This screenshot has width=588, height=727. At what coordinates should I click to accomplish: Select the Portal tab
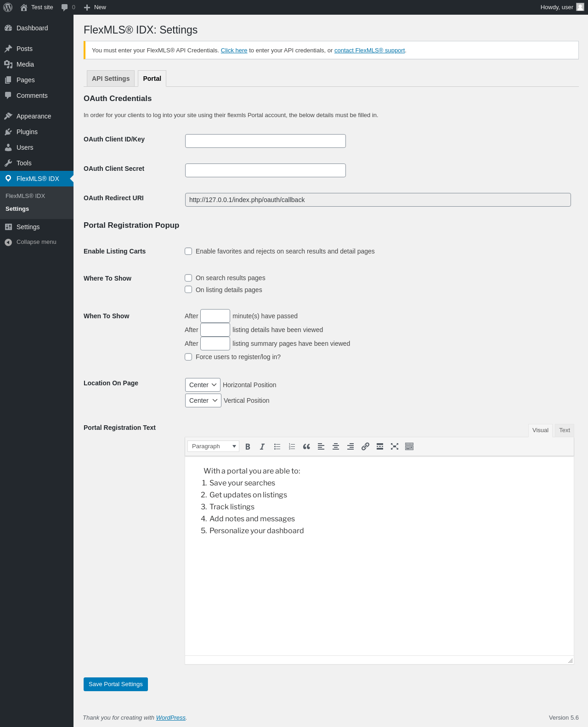(152, 79)
